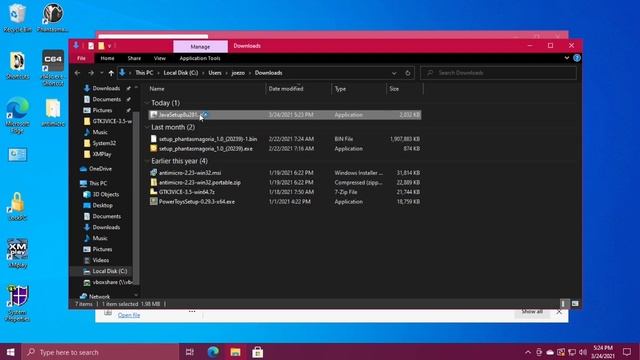This screenshot has height=360, width=640.
Task: Click the Back arrow in Explorer
Action: 78,73
